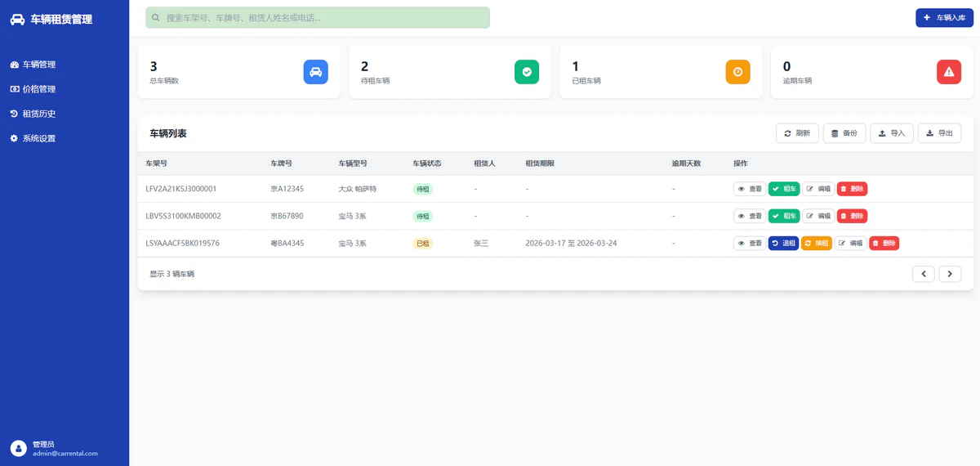This screenshot has height=466, width=980.
Task: Click the orange clock icon on 已租车辆 card
Action: click(x=737, y=72)
